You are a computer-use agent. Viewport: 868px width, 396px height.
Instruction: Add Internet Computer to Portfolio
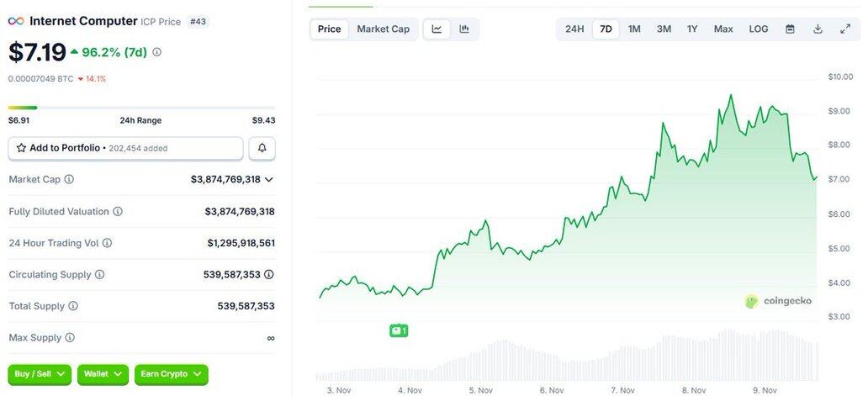point(125,148)
